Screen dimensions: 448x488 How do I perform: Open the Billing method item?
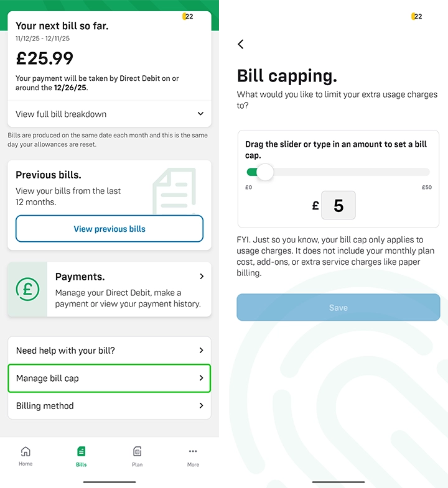tap(110, 406)
